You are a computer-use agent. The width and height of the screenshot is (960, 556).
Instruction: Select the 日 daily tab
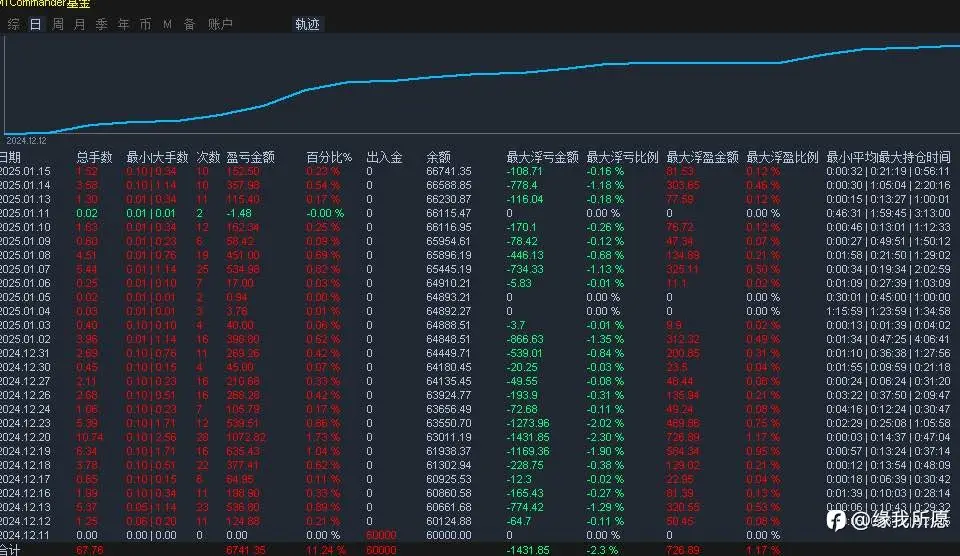(36, 24)
